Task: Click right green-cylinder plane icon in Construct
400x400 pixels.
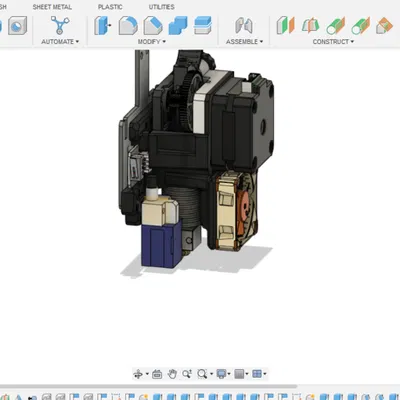Action: point(360,25)
